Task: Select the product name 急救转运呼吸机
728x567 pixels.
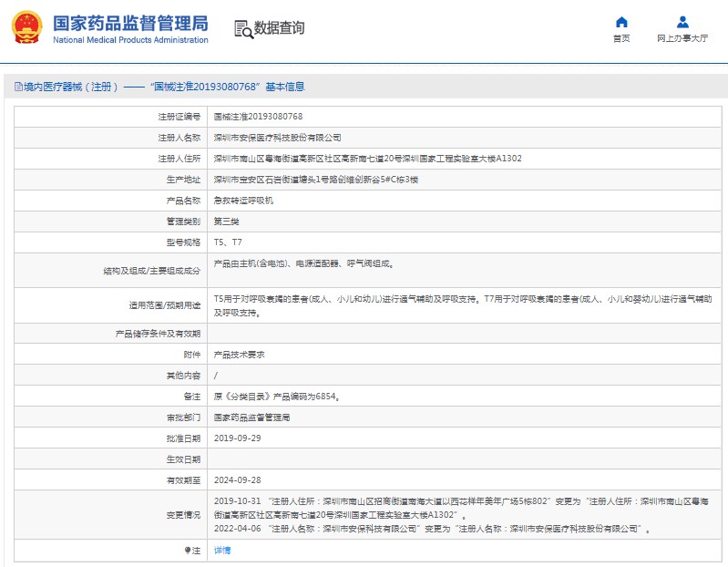Action: tap(243, 201)
